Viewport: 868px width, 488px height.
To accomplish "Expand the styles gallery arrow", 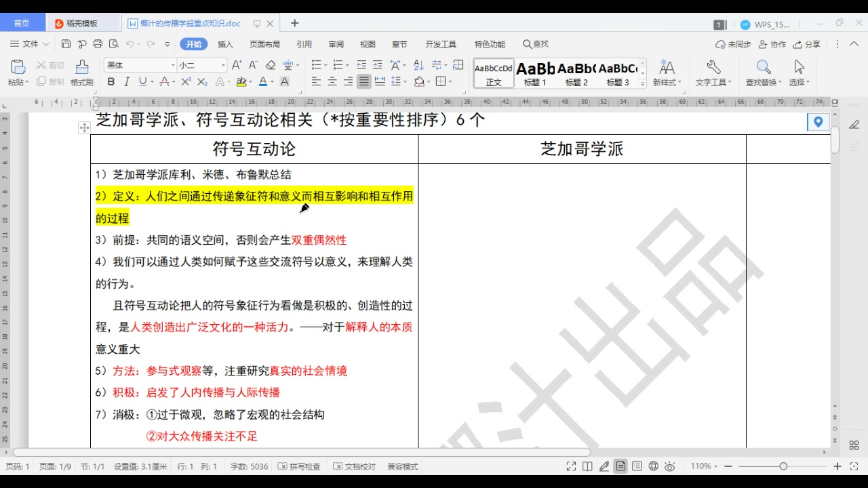I will (x=643, y=83).
